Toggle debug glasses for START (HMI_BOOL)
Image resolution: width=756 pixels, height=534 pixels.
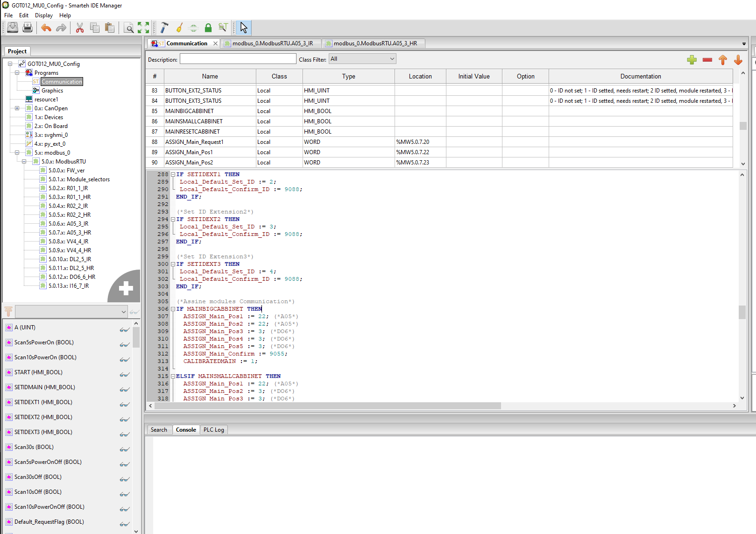coord(124,375)
